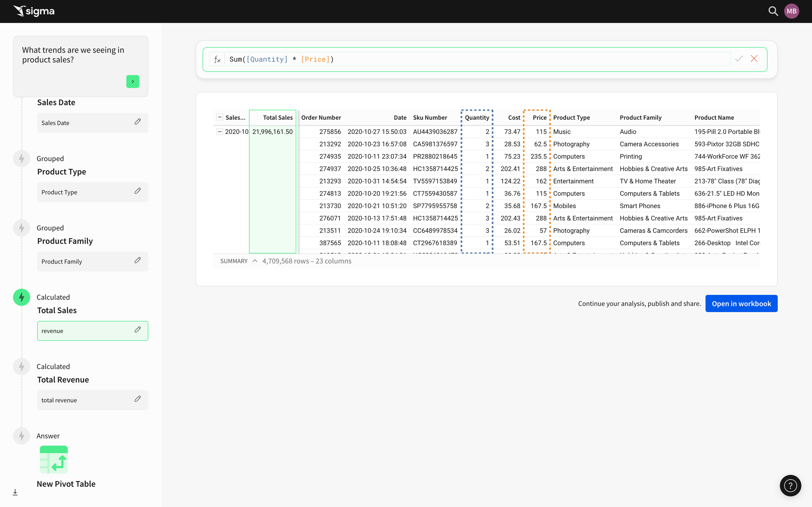Click the New Pivot Table label
The width and height of the screenshot is (812, 507).
click(x=66, y=484)
